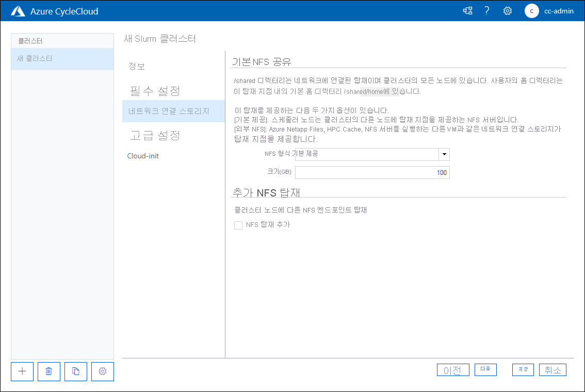Click the cc-admin user avatar
This screenshot has width=585, height=392.
coord(531,11)
